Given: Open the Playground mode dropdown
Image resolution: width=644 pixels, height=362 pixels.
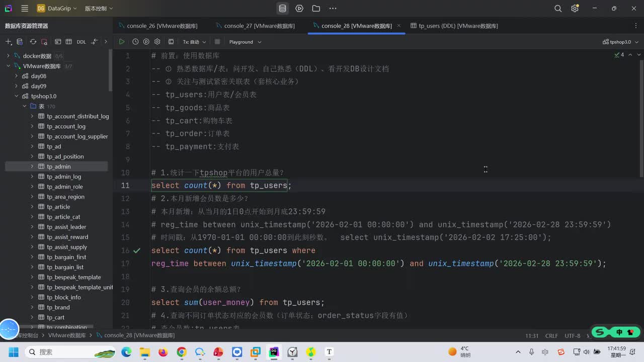Looking at the screenshot, I should point(245,42).
